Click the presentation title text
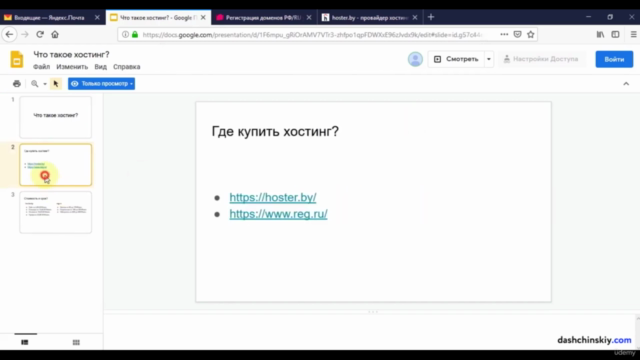The width and height of the screenshot is (640, 360). click(x=71, y=55)
